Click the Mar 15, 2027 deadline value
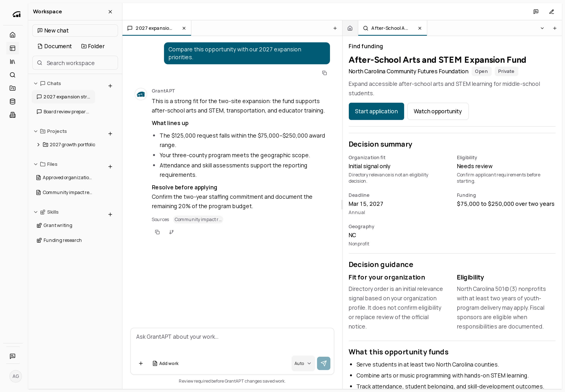Image resolution: width=565 pixels, height=392 pixels. point(366,204)
